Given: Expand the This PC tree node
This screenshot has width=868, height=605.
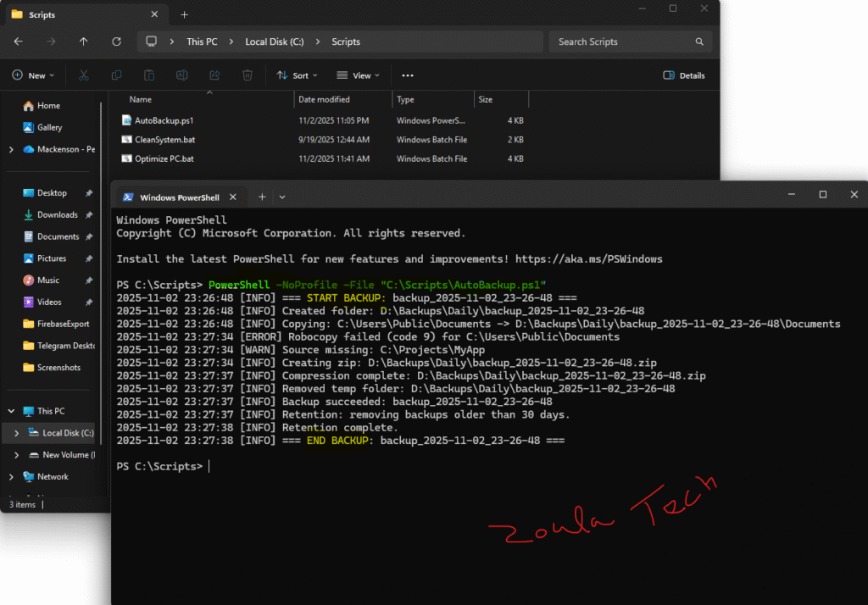Looking at the screenshot, I should click(x=11, y=411).
